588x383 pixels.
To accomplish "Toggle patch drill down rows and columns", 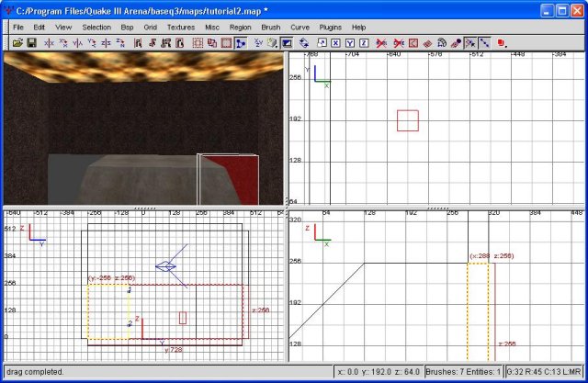I will (484, 43).
